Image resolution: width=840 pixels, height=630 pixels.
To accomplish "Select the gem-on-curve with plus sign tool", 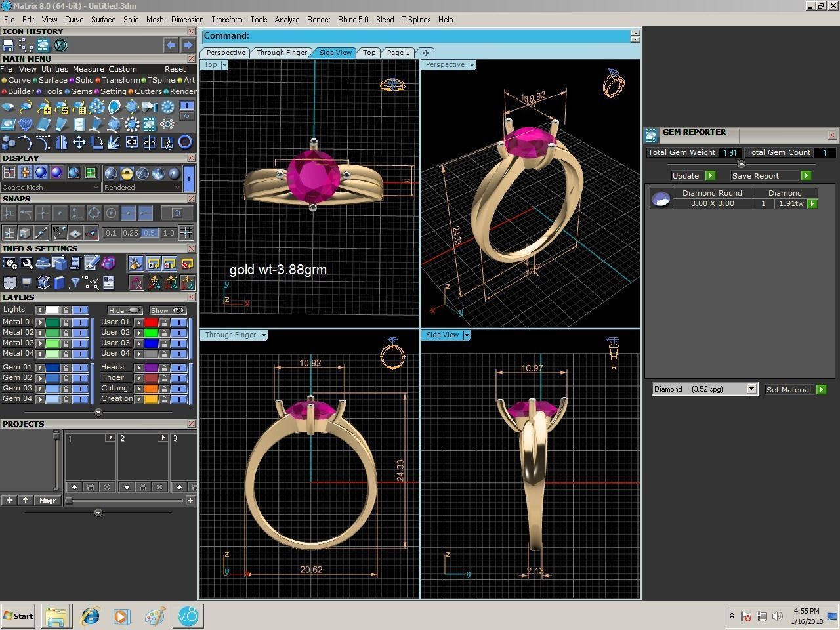I will coord(43,107).
